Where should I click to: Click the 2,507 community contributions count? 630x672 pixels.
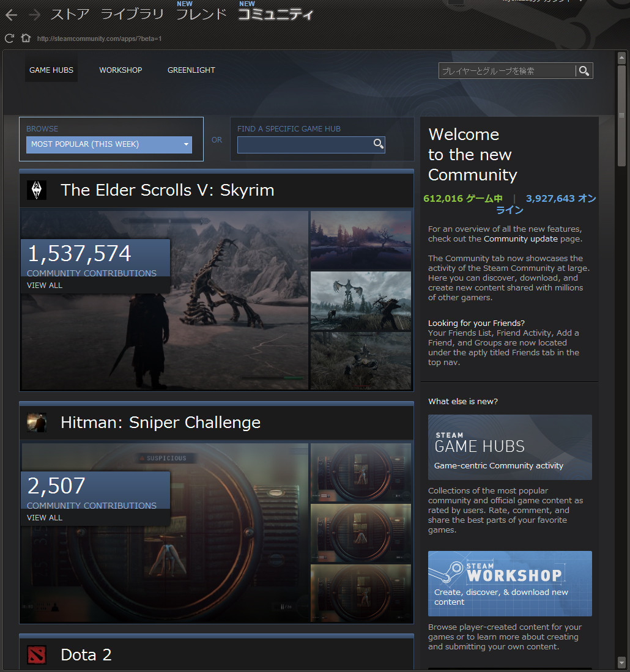point(56,486)
